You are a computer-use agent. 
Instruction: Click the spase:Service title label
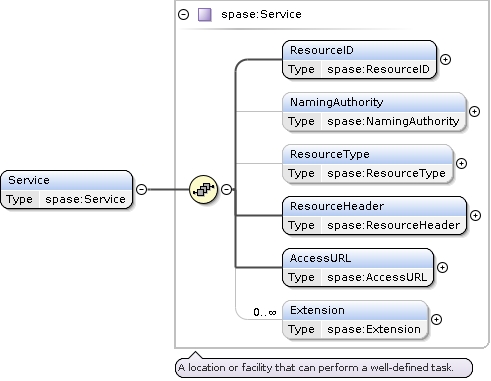pyautogui.click(x=261, y=14)
